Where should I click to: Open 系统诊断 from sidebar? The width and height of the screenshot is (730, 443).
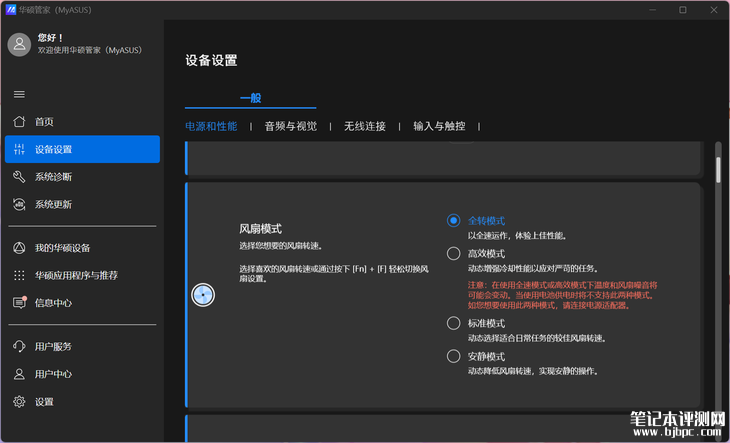(82, 177)
